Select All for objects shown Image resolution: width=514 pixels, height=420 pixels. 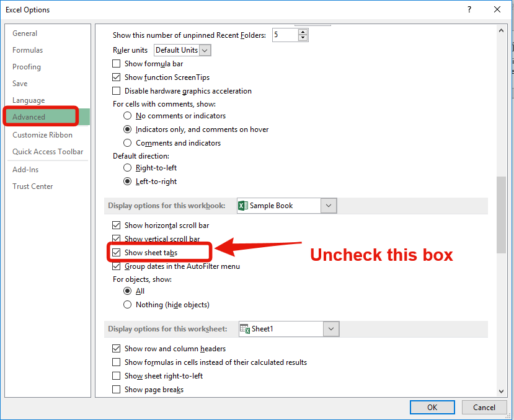pyautogui.click(x=127, y=291)
